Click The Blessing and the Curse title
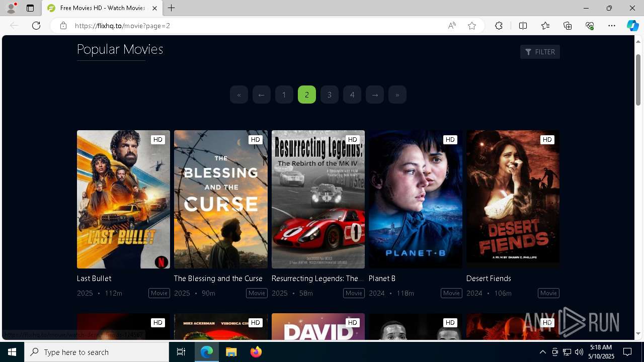 (218, 278)
